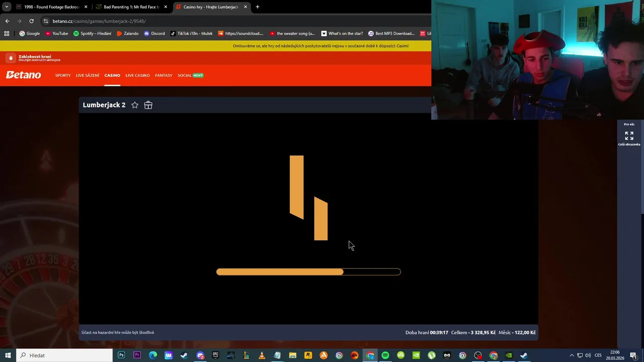Open the FANTASY section
This screenshot has height=362, width=644.
click(x=164, y=75)
